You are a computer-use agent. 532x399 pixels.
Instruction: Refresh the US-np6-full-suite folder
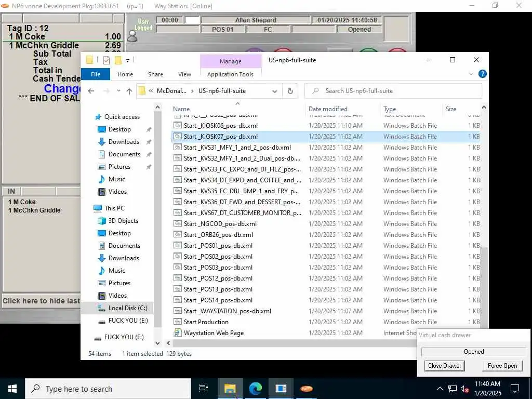coord(290,91)
